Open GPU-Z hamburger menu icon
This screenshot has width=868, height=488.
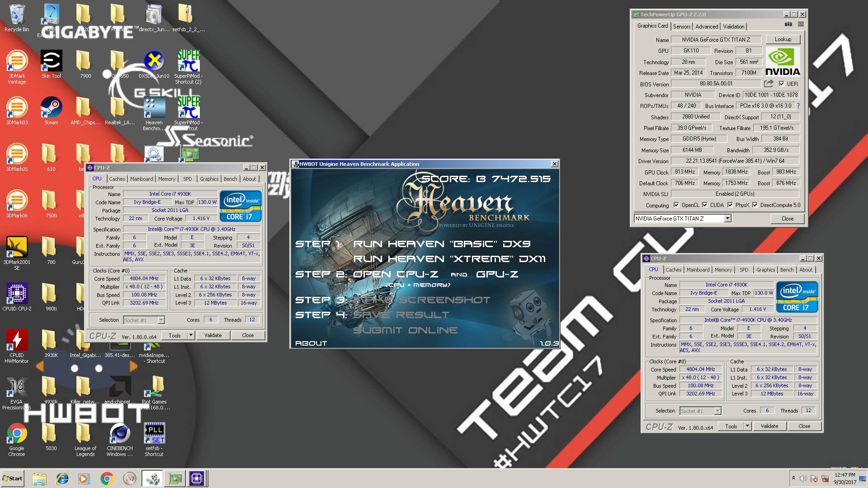(801, 24)
